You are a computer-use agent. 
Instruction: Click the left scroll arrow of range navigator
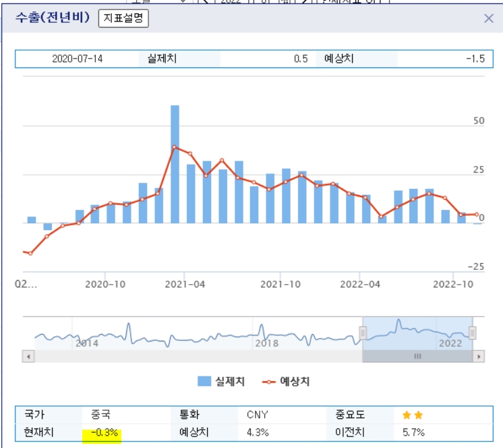(28, 356)
